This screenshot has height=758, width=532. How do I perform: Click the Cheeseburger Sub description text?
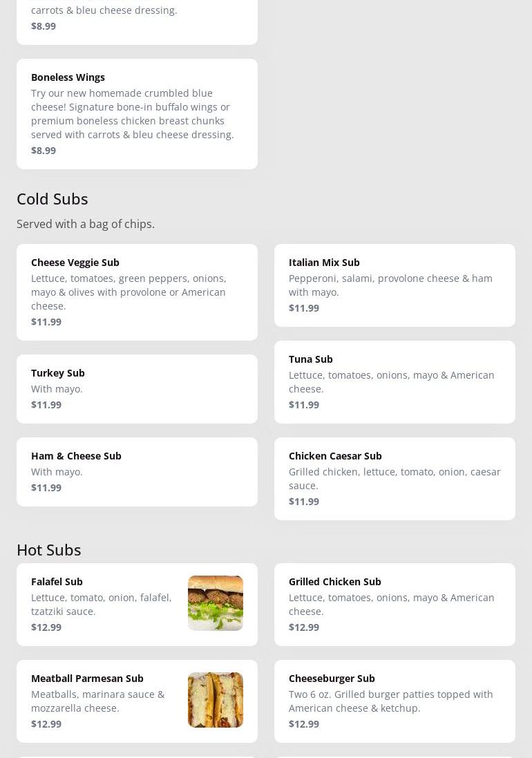390,701
